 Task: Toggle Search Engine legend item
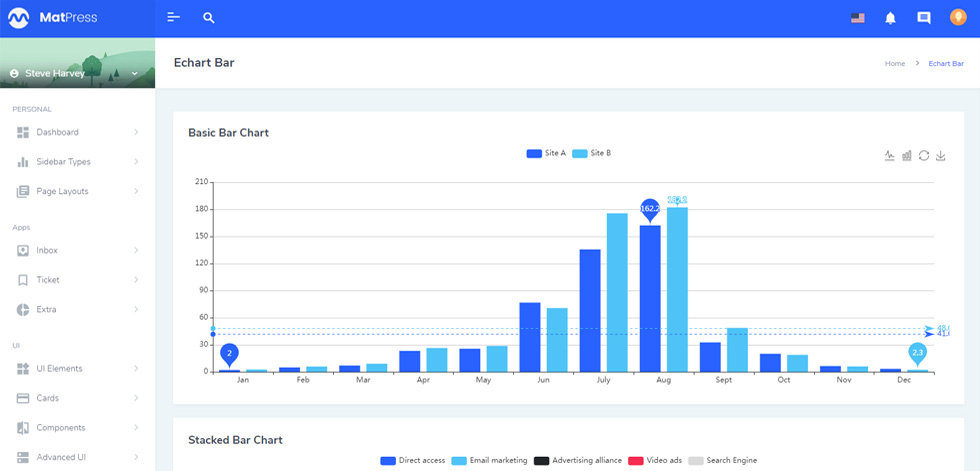click(x=722, y=460)
